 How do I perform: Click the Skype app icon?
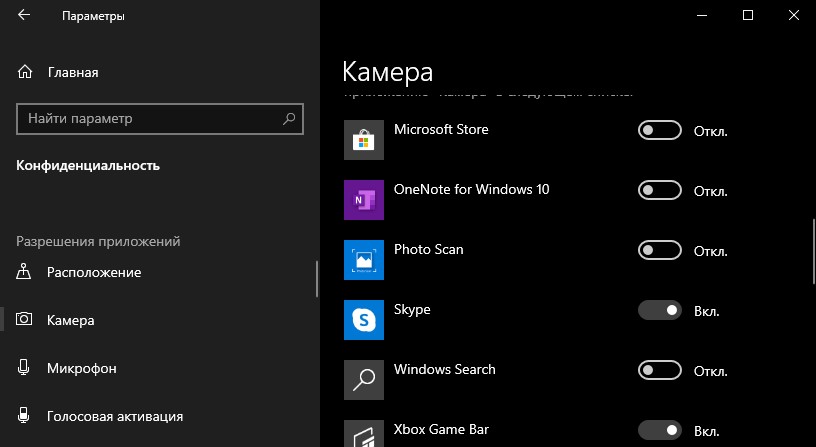coord(363,320)
